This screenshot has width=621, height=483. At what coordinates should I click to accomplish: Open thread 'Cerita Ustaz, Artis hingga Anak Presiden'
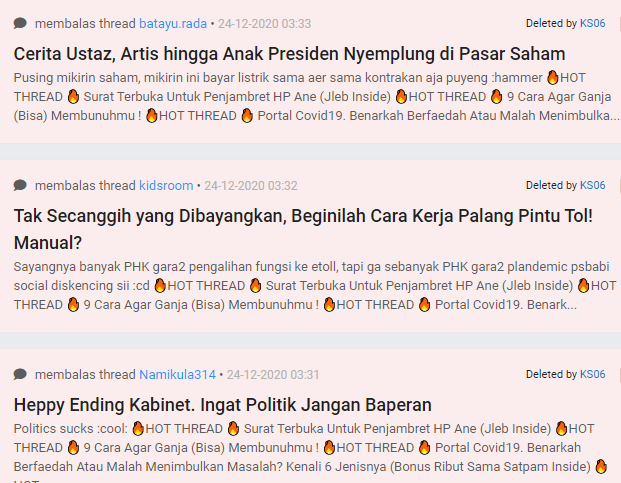click(x=289, y=54)
